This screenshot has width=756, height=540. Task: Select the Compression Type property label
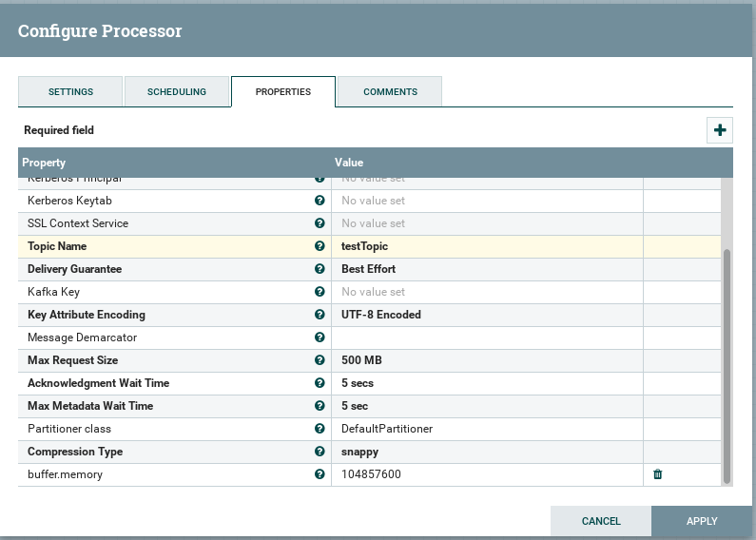tap(75, 452)
